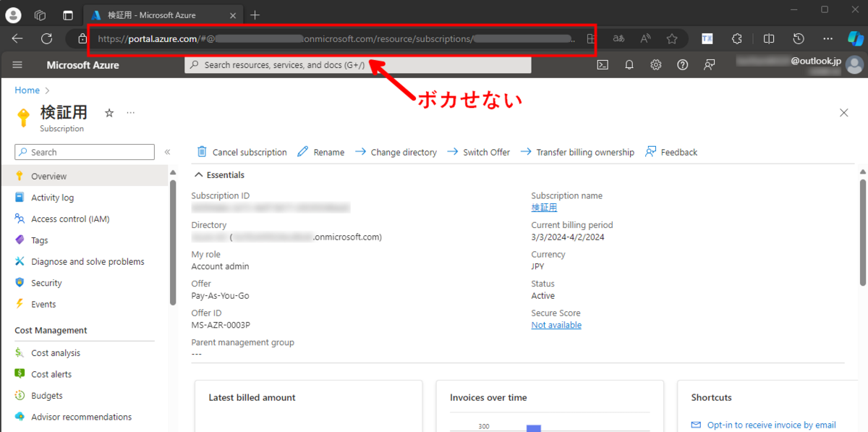
Task: Open the browser history clock icon
Action: click(x=799, y=38)
